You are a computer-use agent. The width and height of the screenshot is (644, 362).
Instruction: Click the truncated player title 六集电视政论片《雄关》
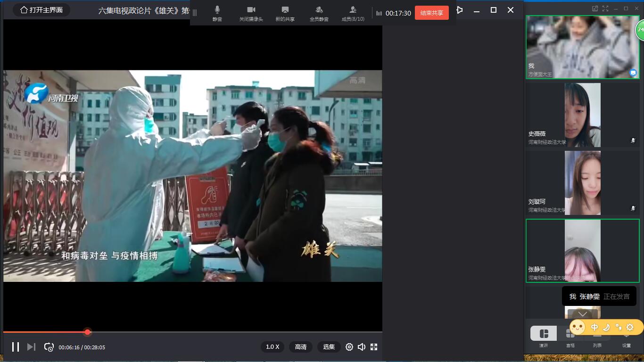pyautogui.click(x=144, y=10)
